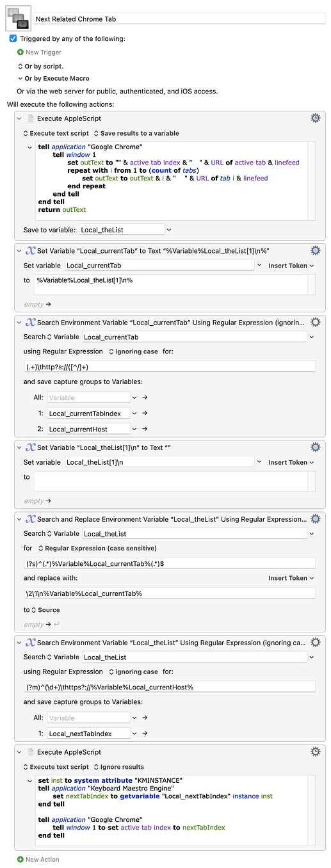
Task: Click Insert Token in Set Variable Local_theList[1]\n action
Action: tap(291, 462)
